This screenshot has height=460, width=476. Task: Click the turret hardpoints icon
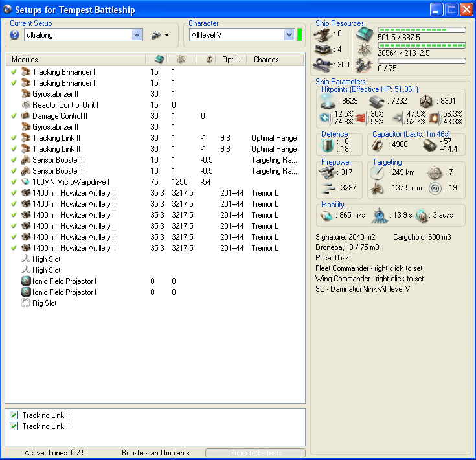323,34
